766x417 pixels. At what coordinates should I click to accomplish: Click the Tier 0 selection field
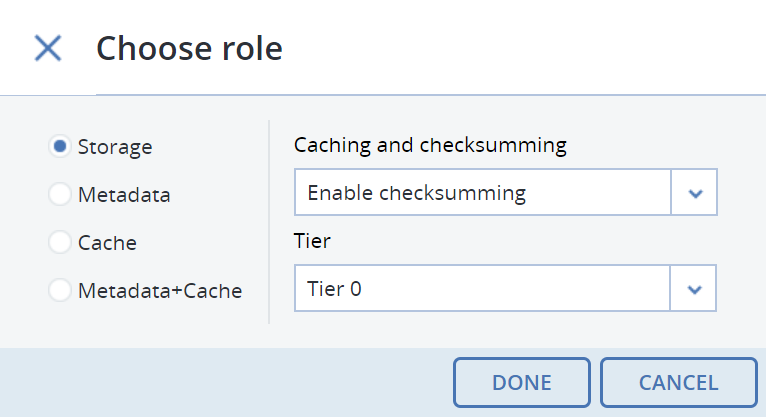(x=482, y=289)
